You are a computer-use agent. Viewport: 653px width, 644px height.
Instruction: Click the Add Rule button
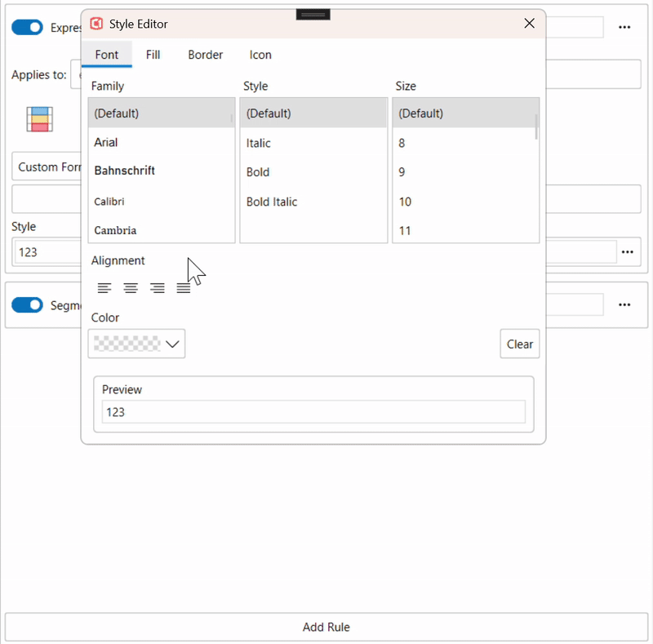[x=326, y=627]
